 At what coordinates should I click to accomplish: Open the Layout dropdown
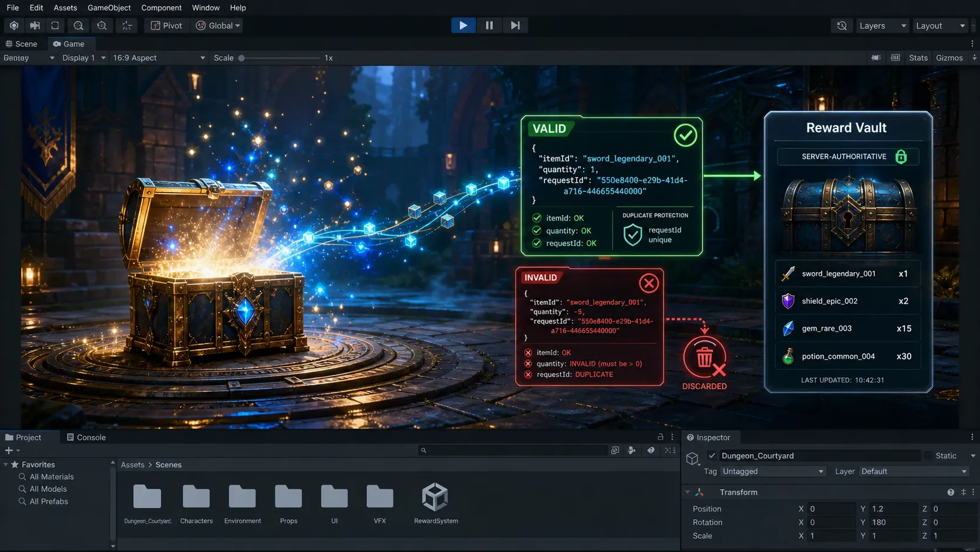[x=940, y=26]
